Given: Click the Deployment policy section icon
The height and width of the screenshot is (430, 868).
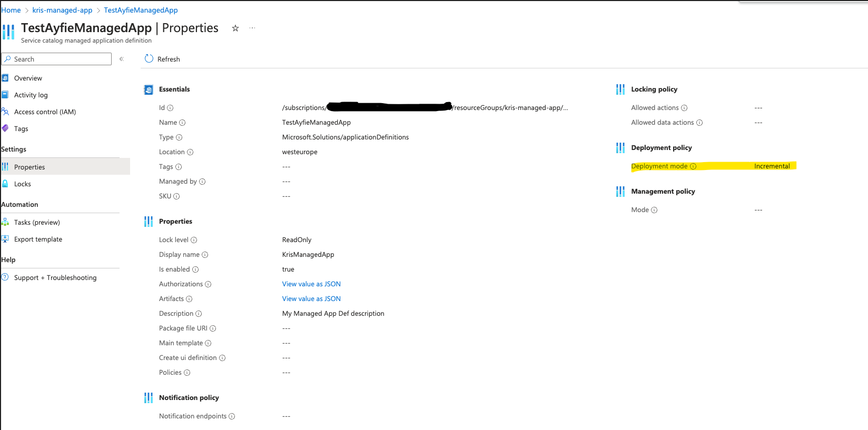Looking at the screenshot, I should pos(620,148).
